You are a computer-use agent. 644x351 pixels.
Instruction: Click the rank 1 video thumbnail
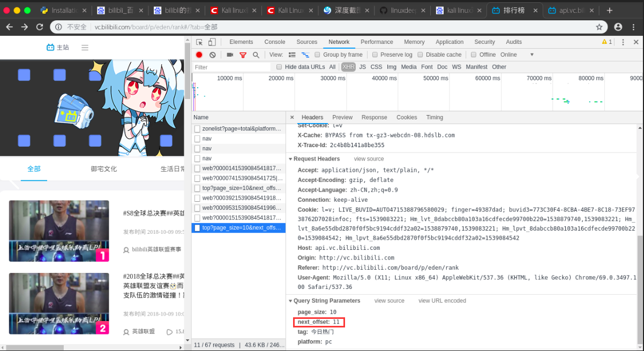(59, 231)
